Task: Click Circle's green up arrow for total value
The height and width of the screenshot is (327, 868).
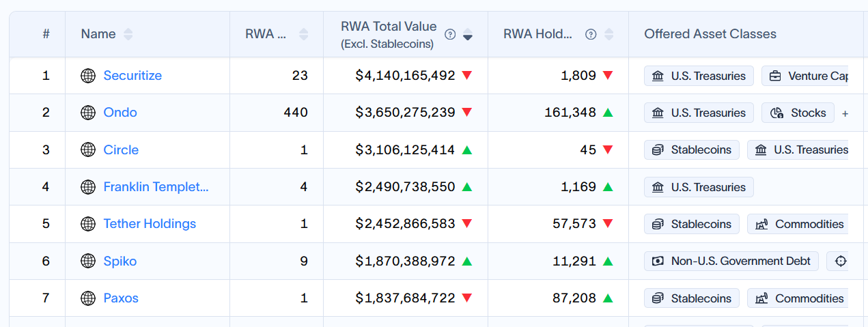Action: coord(467,150)
